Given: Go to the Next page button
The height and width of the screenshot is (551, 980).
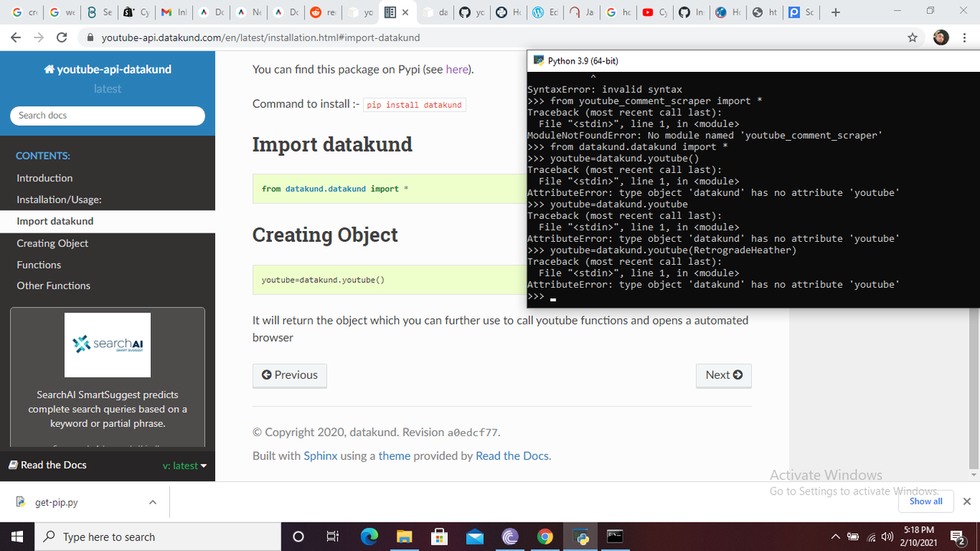Looking at the screenshot, I should (724, 375).
